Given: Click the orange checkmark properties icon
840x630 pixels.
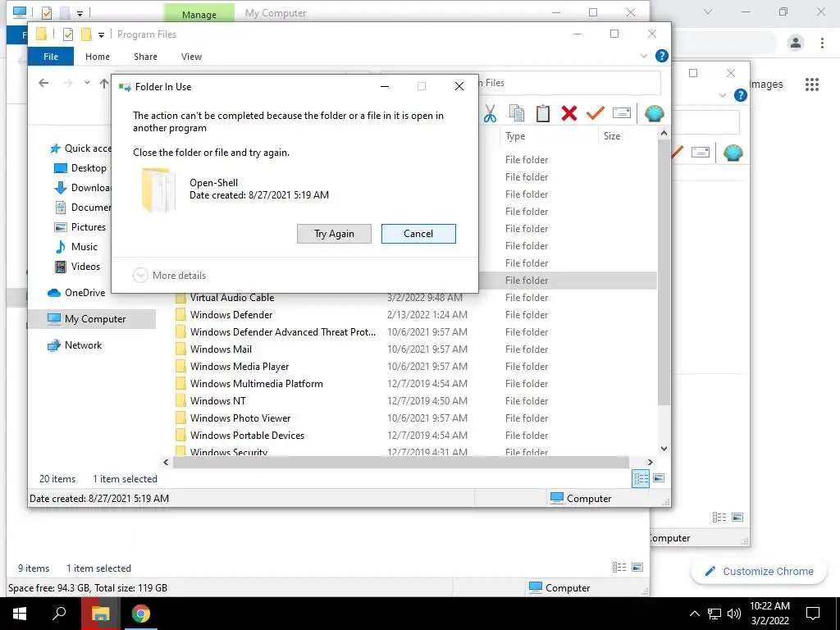Looking at the screenshot, I should point(596,113).
